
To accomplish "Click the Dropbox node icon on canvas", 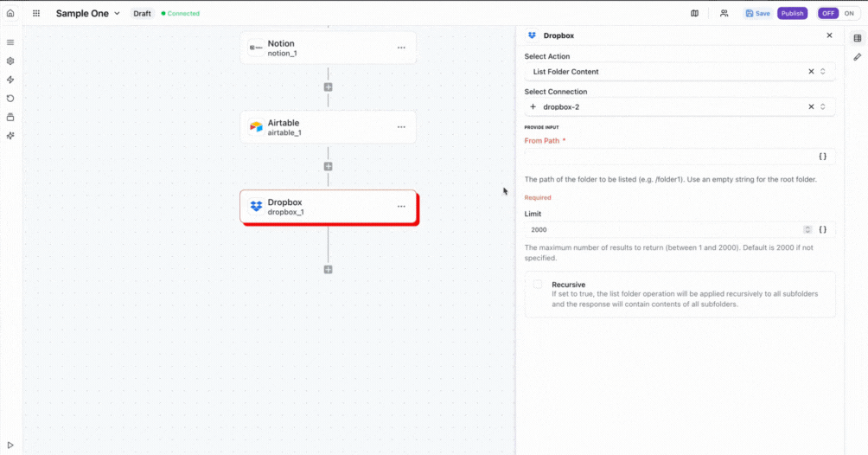I will coord(256,206).
